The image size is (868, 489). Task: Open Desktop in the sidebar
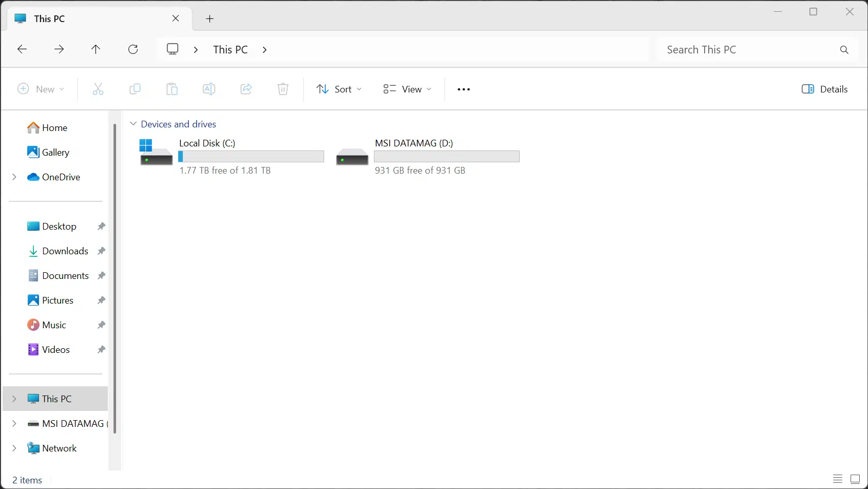(59, 227)
